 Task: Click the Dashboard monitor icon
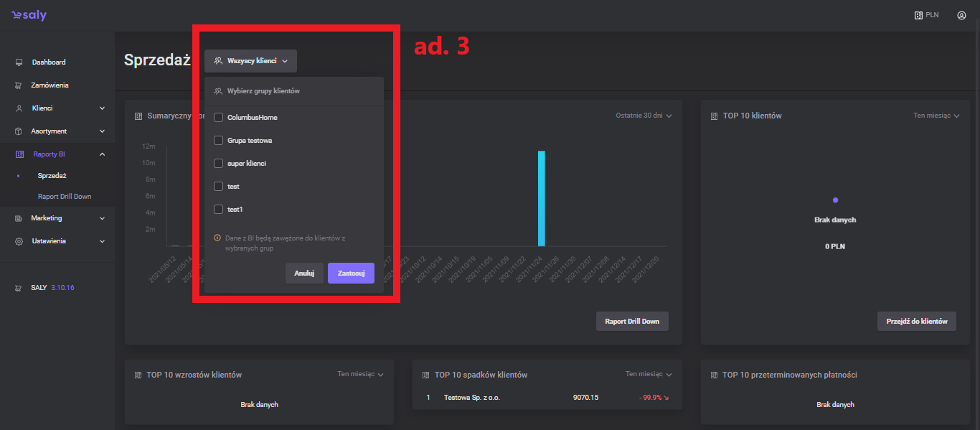point(19,62)
